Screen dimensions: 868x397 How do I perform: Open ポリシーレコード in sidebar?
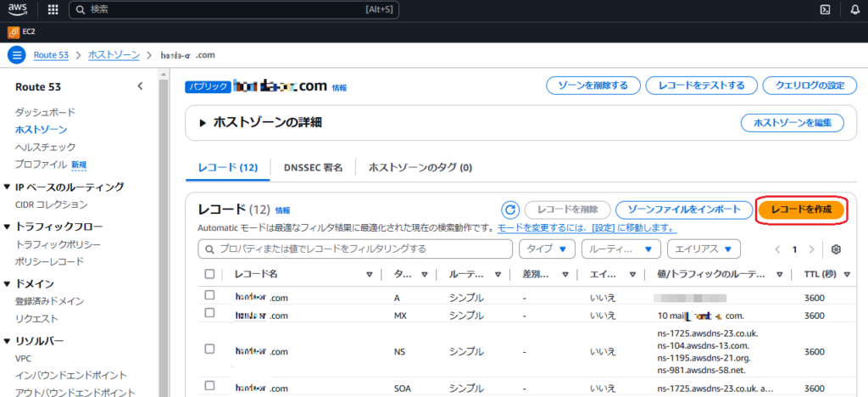pyautogui.click(x=50, y=261)
